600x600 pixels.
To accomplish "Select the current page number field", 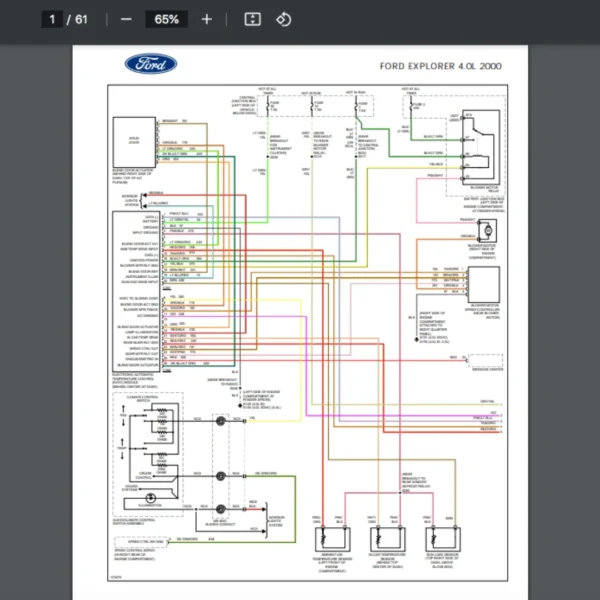I will [52, 19].
